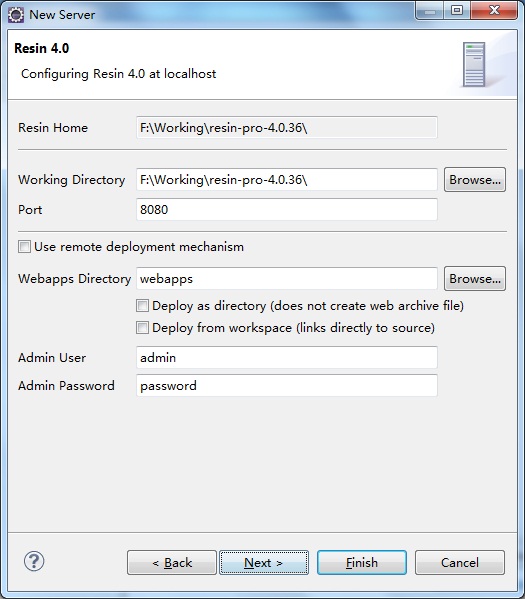Click the Admin Password label
Viewport: 525px width, 599px height.
[x=66, y=386]
